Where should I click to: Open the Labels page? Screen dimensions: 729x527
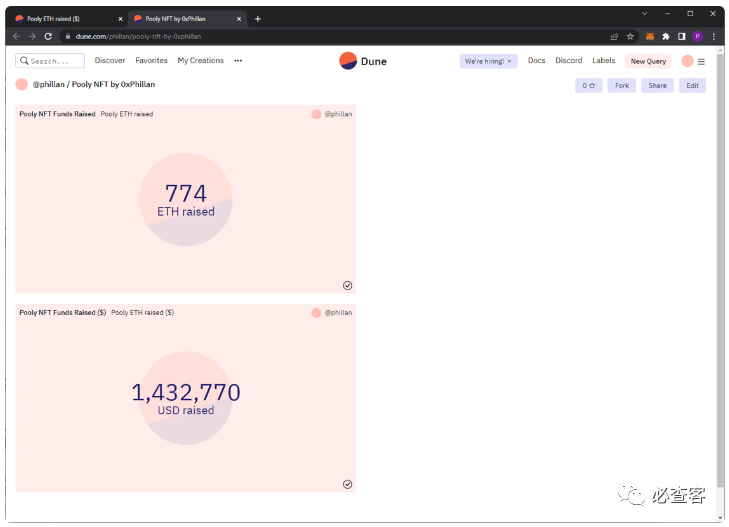(x=603, y=60)
